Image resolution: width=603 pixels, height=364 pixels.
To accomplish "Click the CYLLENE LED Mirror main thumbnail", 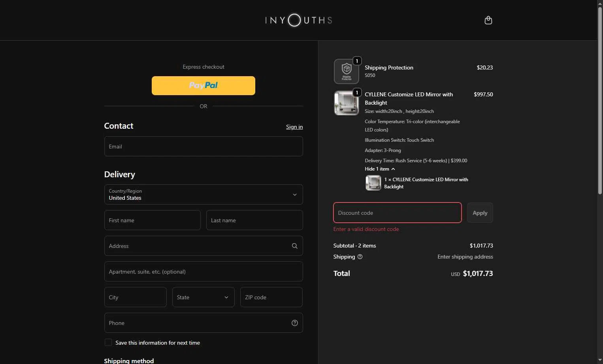I will pos(346,103).
